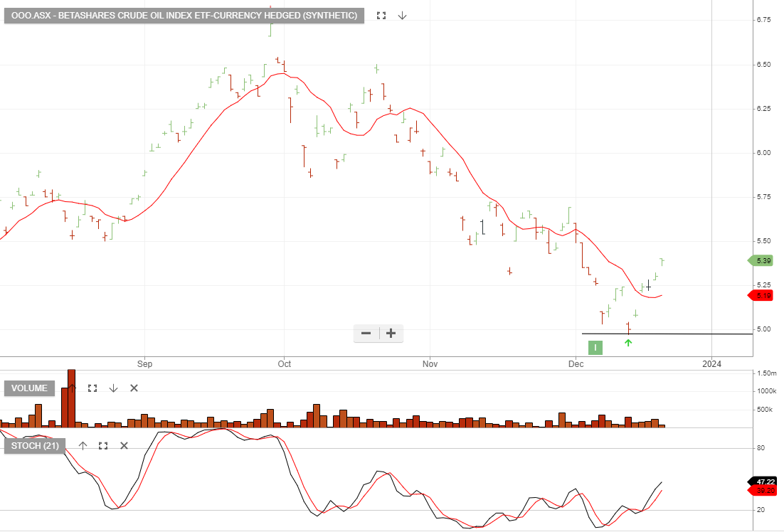Expand the STOCH (21) panel to fullscreen

102,445
